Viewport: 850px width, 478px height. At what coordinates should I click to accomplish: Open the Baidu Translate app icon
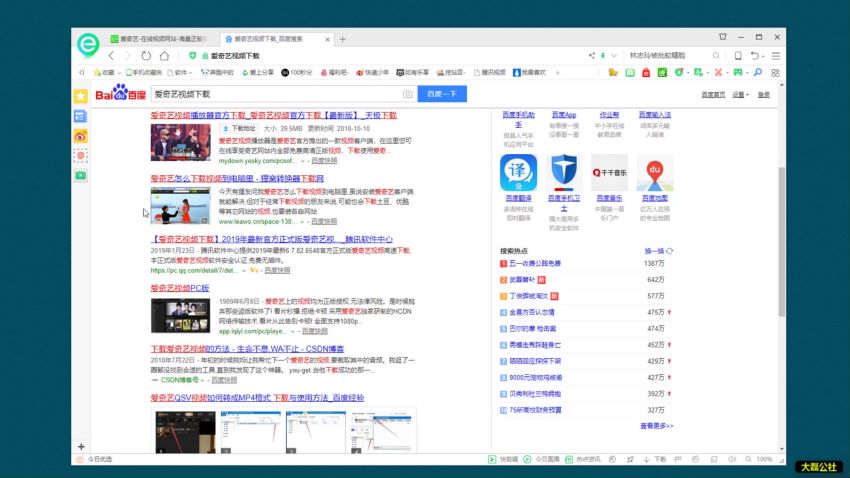pos(518,172)
